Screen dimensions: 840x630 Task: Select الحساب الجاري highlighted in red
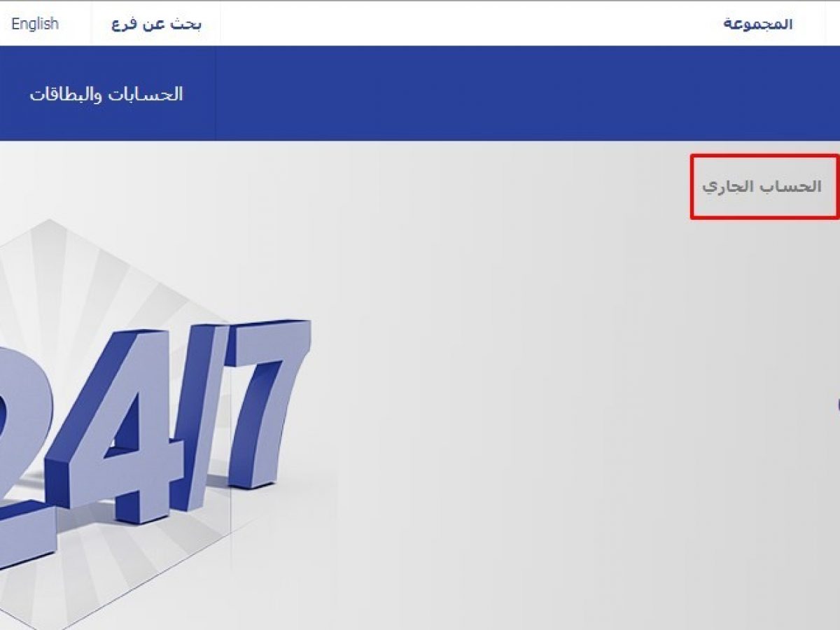[x=762, y=187]
